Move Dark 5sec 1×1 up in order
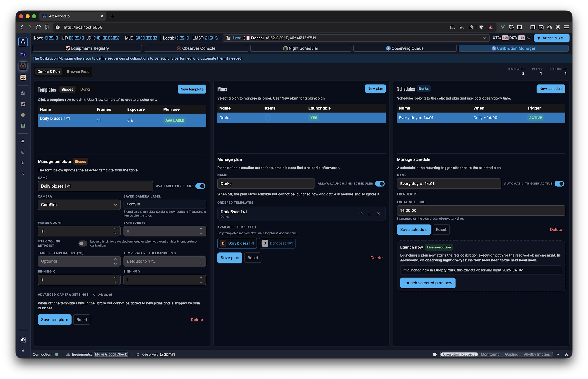This screenshot has width=588, height=379. [361, 214]
